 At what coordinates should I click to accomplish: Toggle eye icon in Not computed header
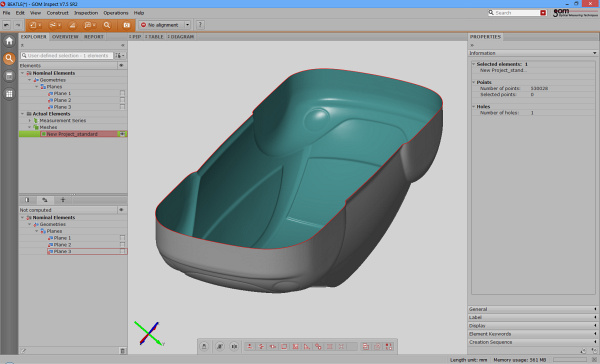[x=121, y=210]
